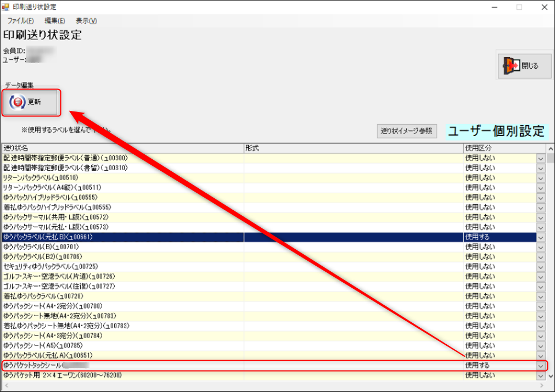Click the red refresh icon on 更新
The width and height of the screenshot is (555, 392).
point(18,102)
